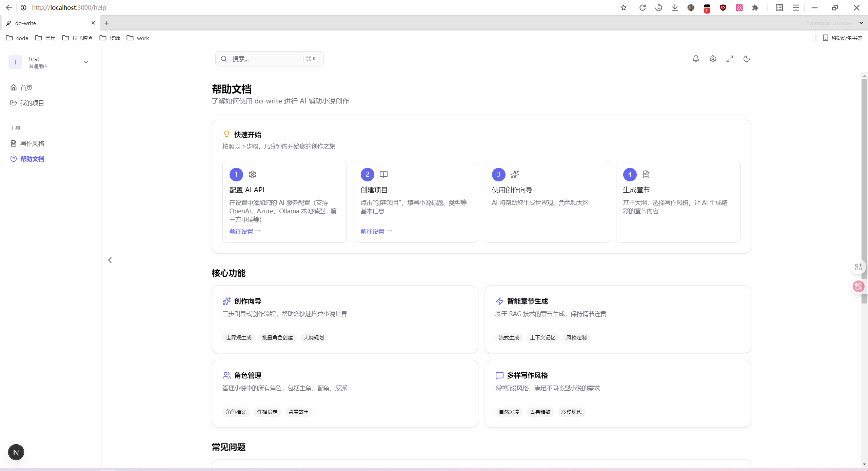868x471 pixels.
Task: Reload the page via refresh icon
Action: [x=642, y=7]
